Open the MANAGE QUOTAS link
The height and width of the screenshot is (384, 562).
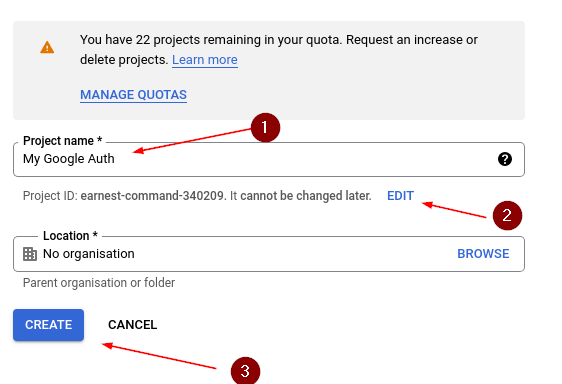(133, 95)
